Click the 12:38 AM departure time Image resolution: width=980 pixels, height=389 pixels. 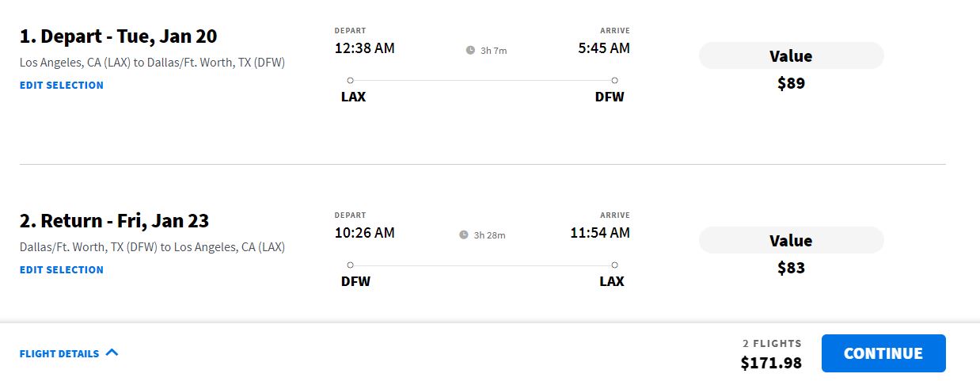pyautogui.click(x=364, y=48)
